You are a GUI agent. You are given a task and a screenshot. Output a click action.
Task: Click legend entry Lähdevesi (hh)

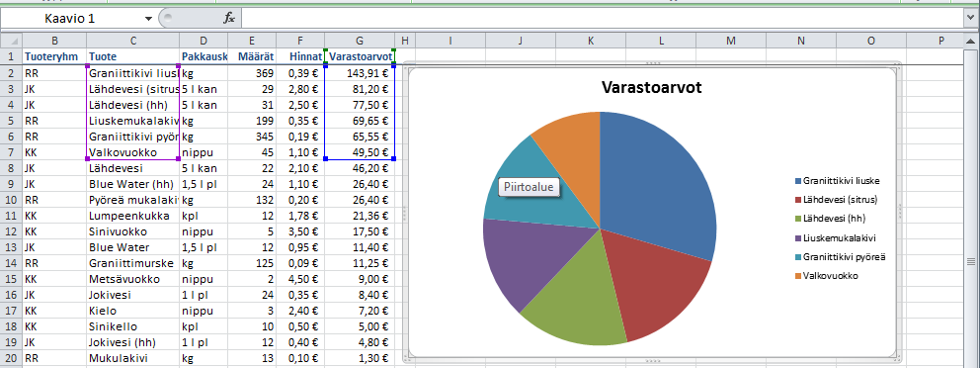tap(831, 219)
